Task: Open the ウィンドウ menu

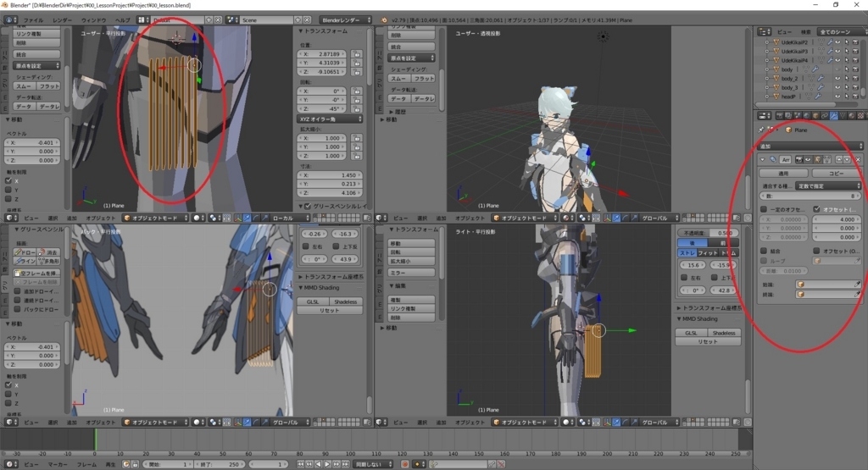Action: point(93,20)
